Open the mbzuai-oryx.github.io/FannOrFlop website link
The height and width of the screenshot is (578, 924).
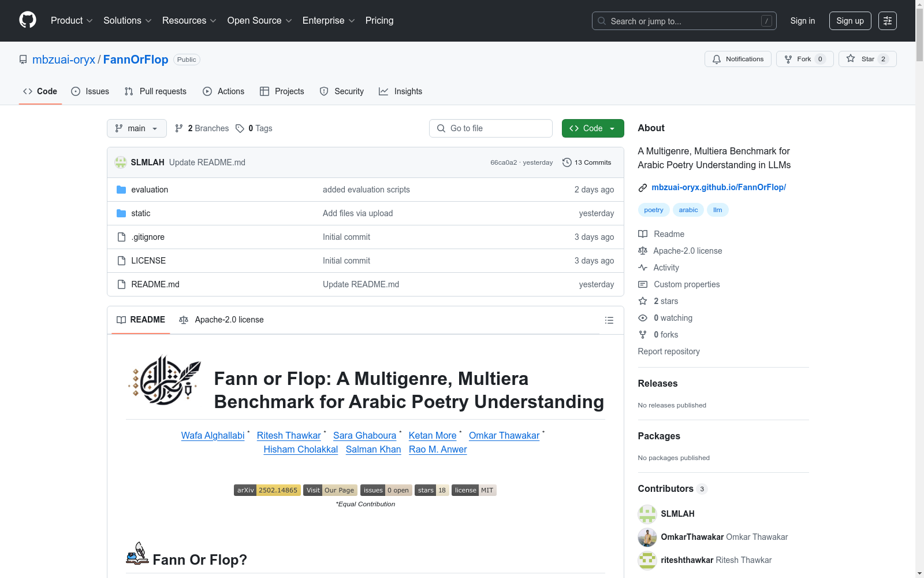point(718,187)
